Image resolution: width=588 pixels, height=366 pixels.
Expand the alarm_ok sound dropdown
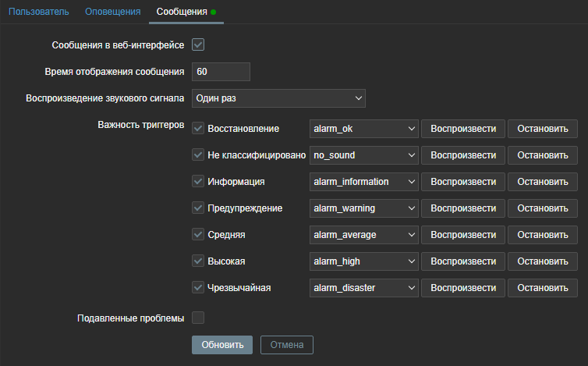(364, 129)
